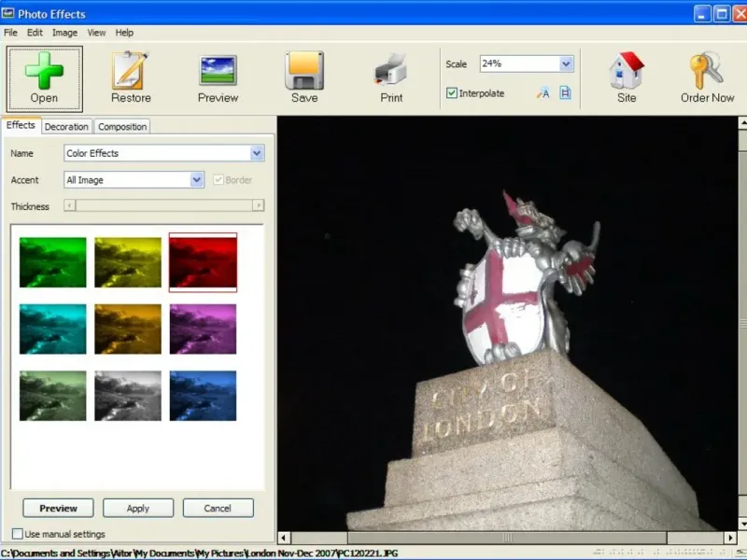Screen dimensions: 747x560
Task: Uncheck the Interpolate checkbox
Action: 452,93
